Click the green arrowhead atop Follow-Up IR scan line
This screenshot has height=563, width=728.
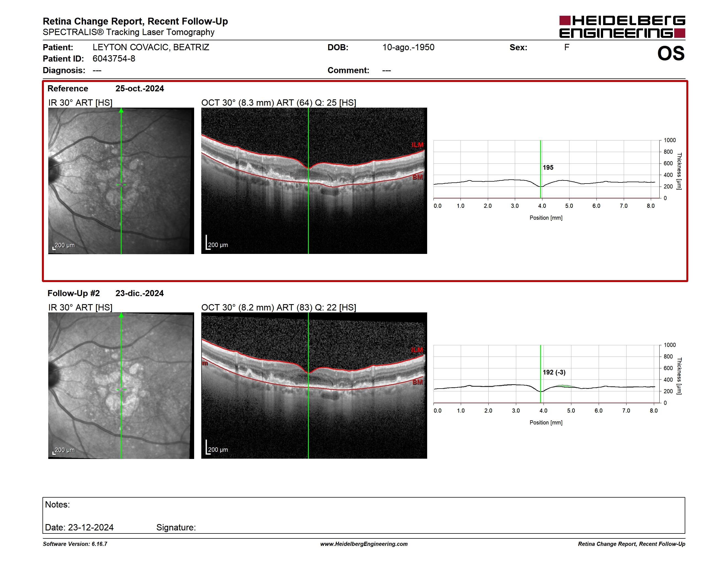[x=121, y=315]
